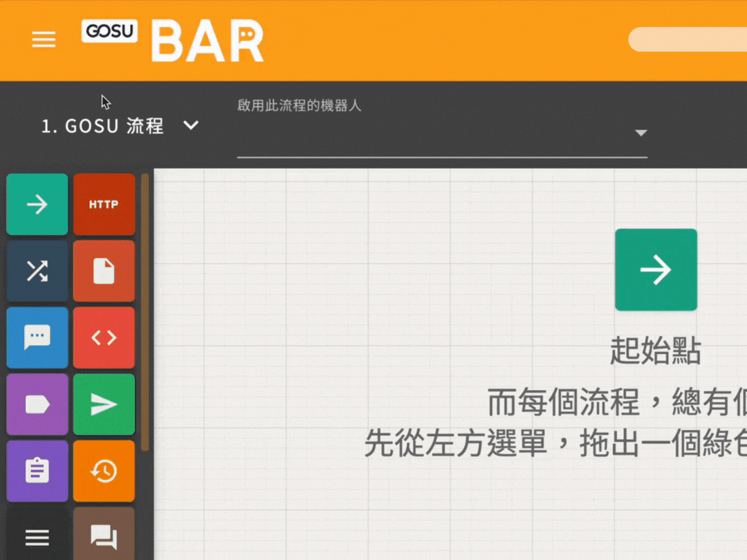747x560 pixels.
Task: Click the GOSU logo badge
Action: point(109,32)
